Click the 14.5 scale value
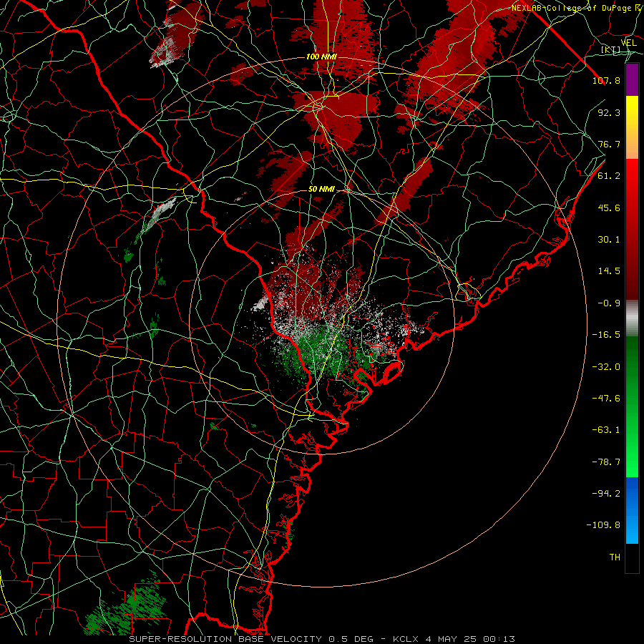Viewport: 644px width, 644px height. [x=609, y=271]
